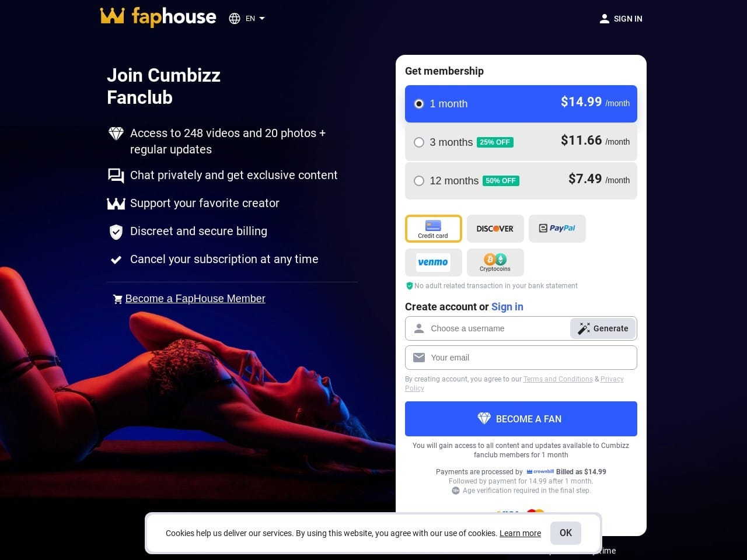The height and width of the screenshot is (560, 747).
Task: Generate a random username
Action: click(603, 328)
